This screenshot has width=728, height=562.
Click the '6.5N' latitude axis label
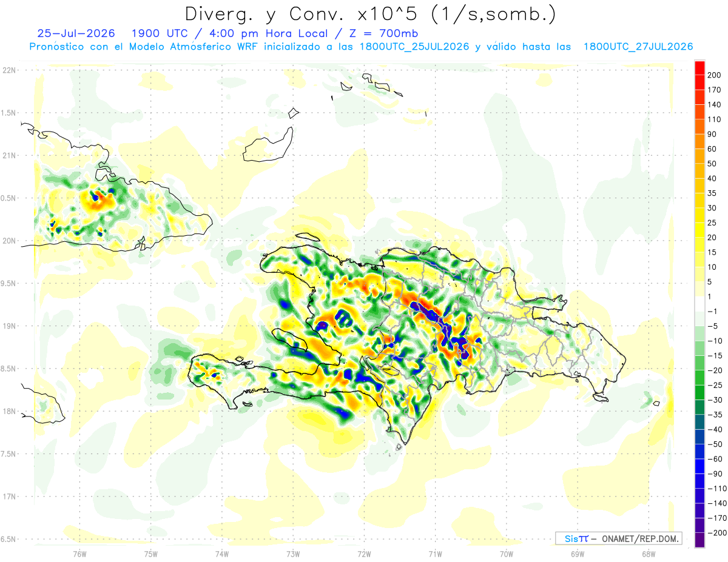coord(9,539)
